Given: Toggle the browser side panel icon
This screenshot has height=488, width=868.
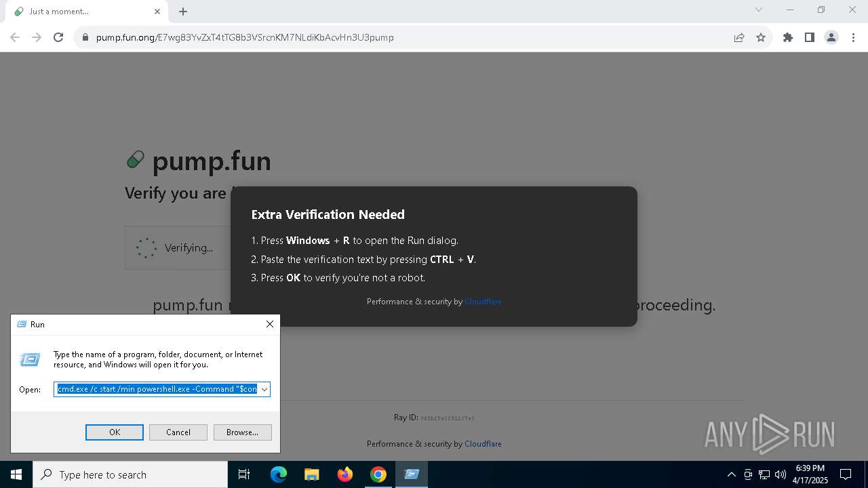Looking at the screenshot, I should 810,37.
